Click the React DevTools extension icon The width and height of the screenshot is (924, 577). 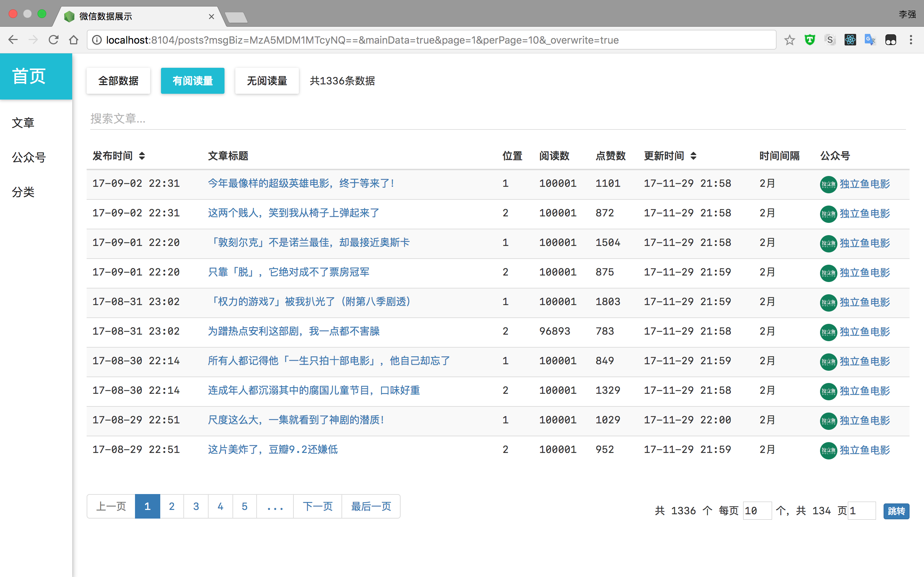[x=850, y=40]
